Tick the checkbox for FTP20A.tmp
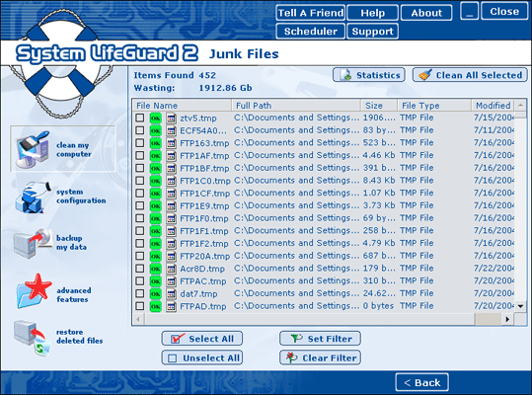The width and height of the screenshot is (532, 395). 140,256
